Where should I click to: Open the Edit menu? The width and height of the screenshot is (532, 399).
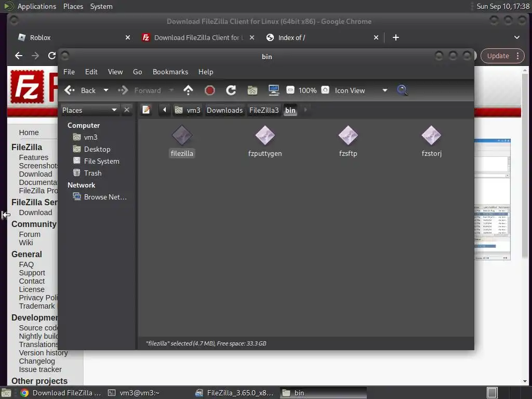coord(91,72)
